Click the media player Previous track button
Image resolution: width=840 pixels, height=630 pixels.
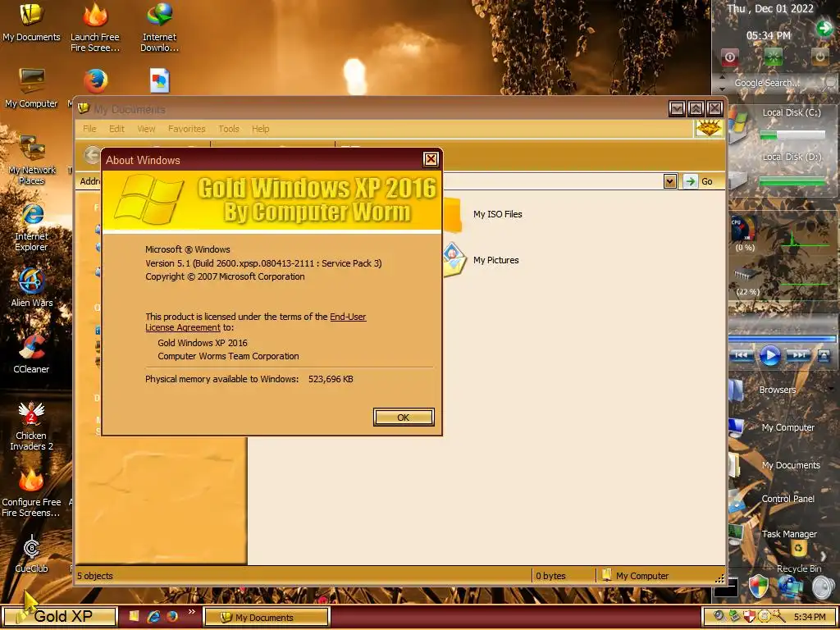point(742,355)
